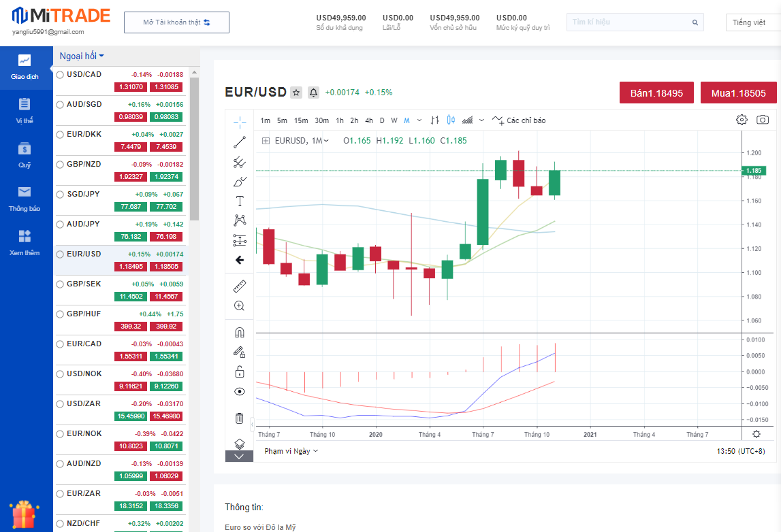
Task: Select the USD/CAD radio button
Action: coord(60,75)
